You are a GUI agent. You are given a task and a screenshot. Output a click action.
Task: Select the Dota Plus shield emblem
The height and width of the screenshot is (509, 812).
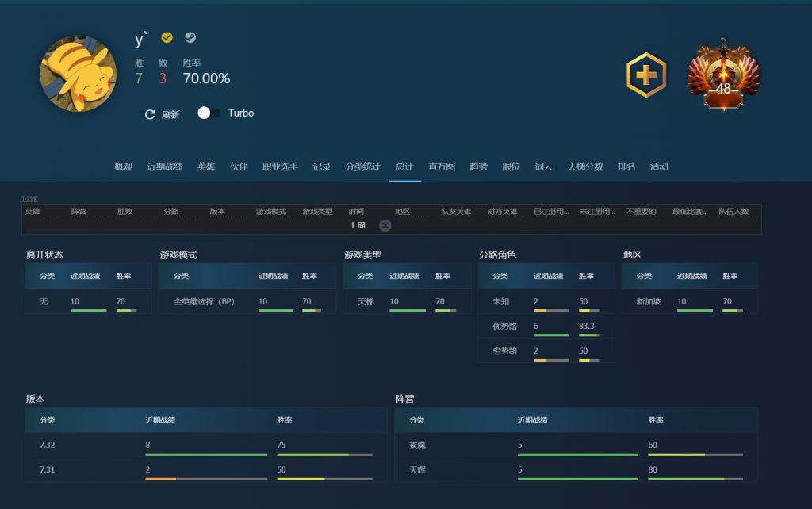(645, 75)
